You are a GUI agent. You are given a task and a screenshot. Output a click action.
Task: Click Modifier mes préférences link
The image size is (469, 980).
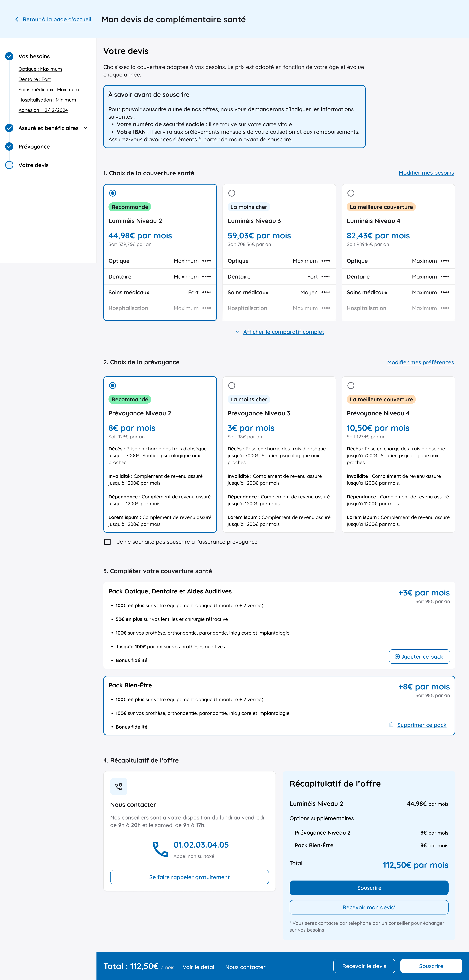tap(421, 362)
